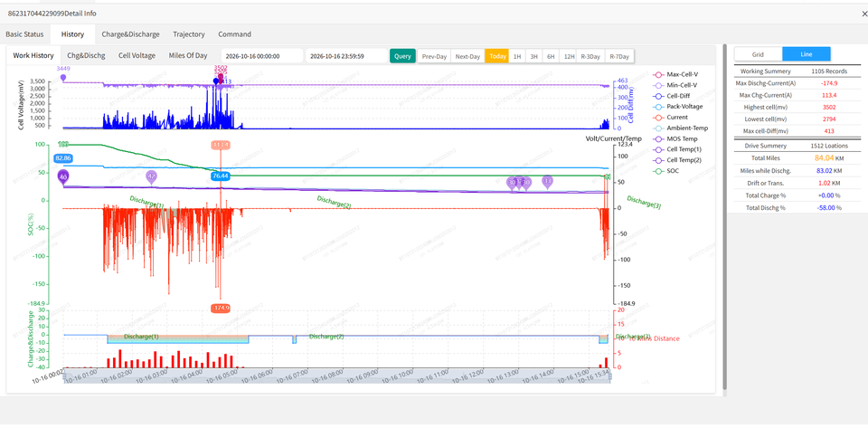Toggle SOC legend series
Screen dimensions: 868x428
(667, 171)
